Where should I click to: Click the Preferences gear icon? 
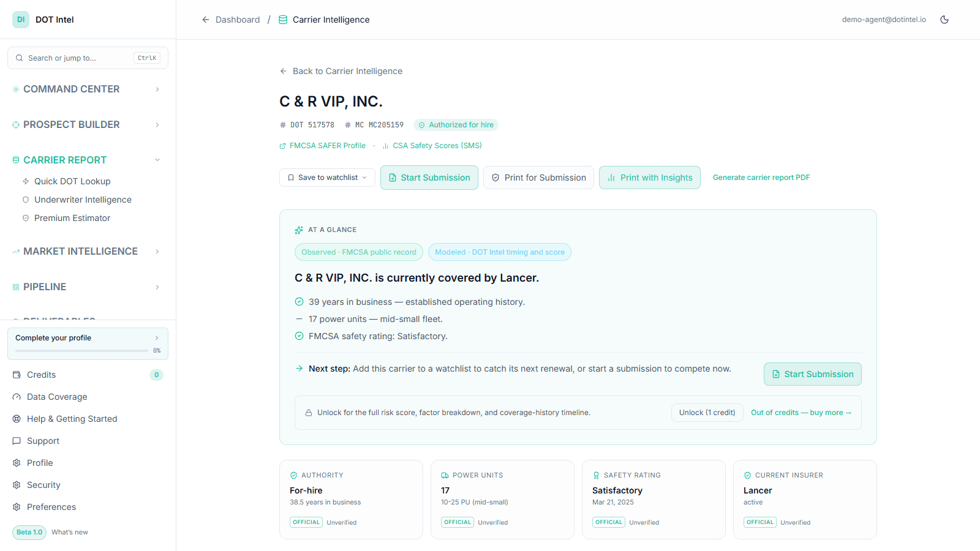[x=17, y=507]
